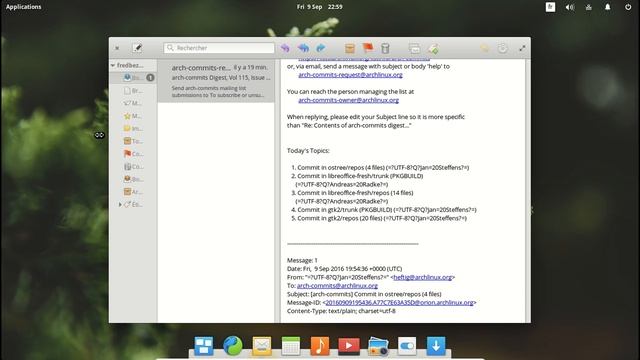
Task: Click the Today's Topics heading text
Action: [x=308, y=151]
